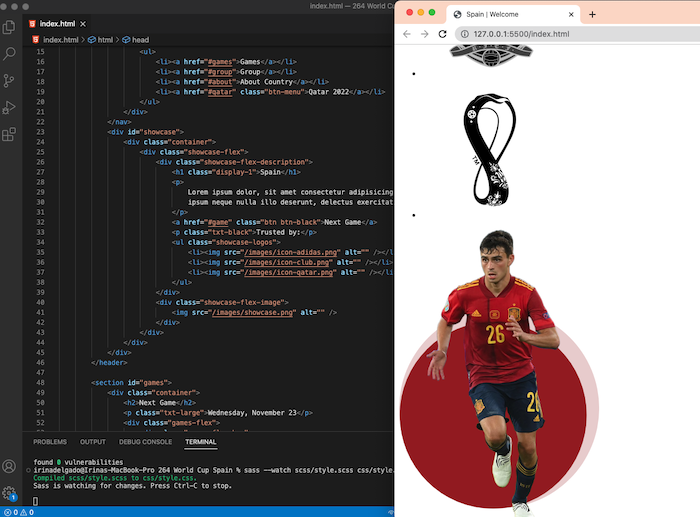The image size is (700, 517).
Task: Click the #game href on line 32
Action: [x=218, y=222]
